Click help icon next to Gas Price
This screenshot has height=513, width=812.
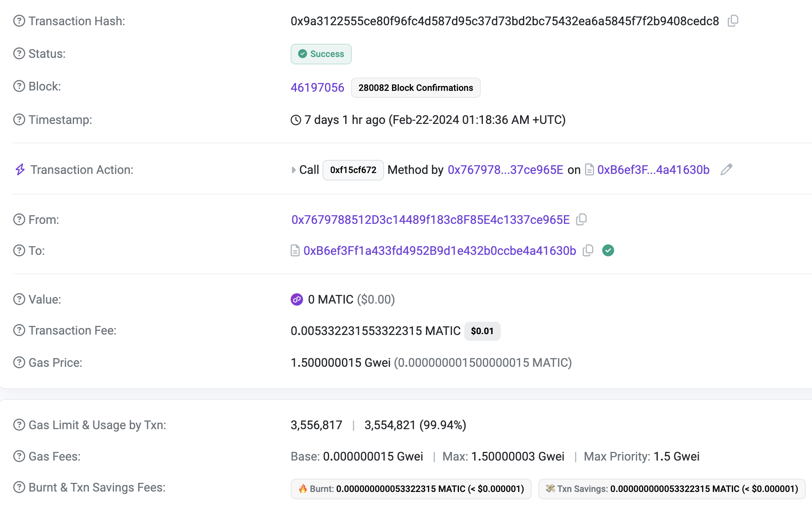click(x=19, y=362)
